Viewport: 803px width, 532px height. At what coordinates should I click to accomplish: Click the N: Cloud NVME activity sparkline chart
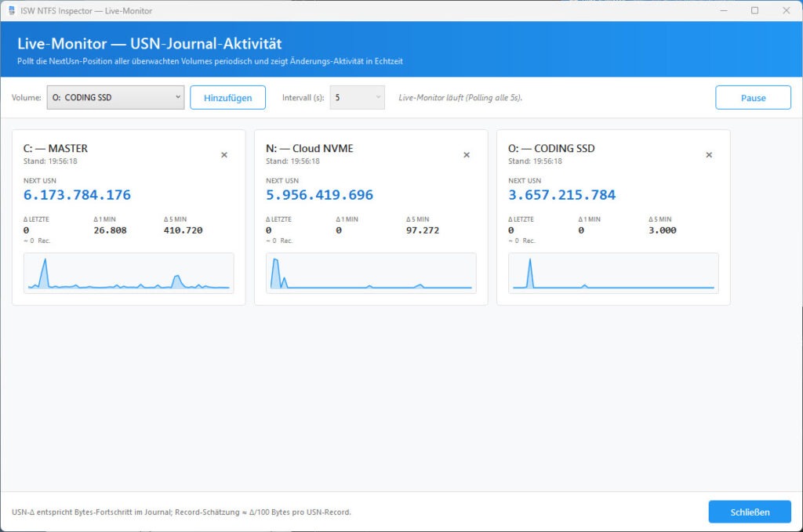pos(371,273)
